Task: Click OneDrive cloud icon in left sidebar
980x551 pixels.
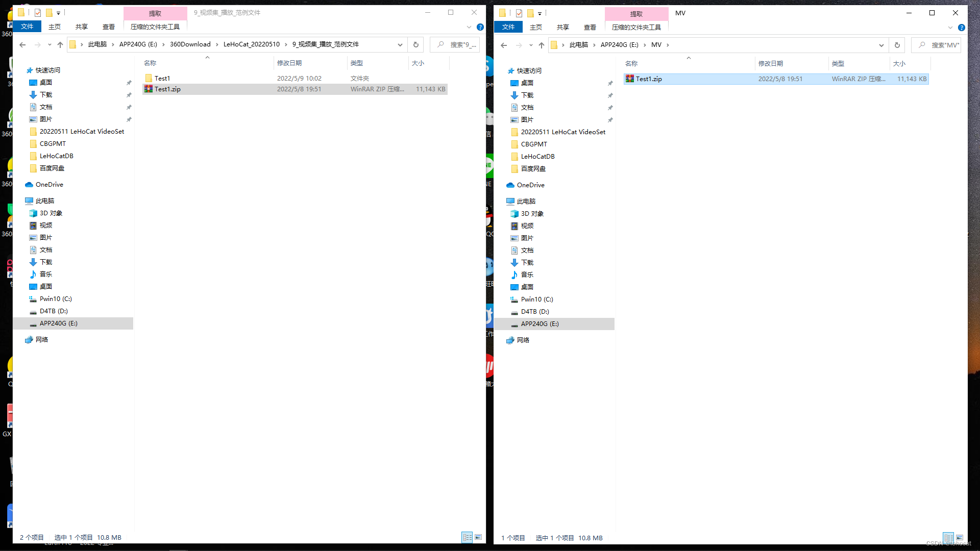Action: point(29,185)
